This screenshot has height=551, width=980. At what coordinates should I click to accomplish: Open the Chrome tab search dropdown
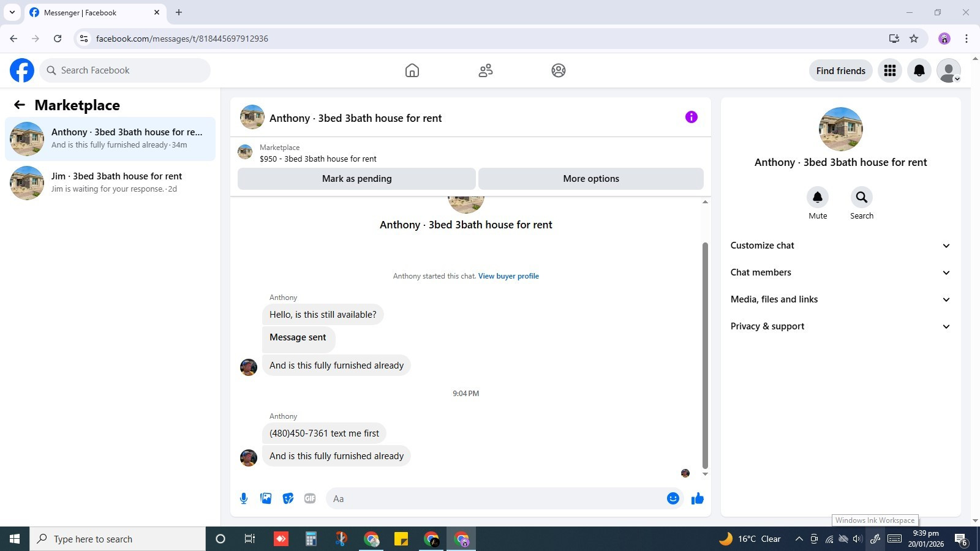pyautogui.click(x=12, y=12)
